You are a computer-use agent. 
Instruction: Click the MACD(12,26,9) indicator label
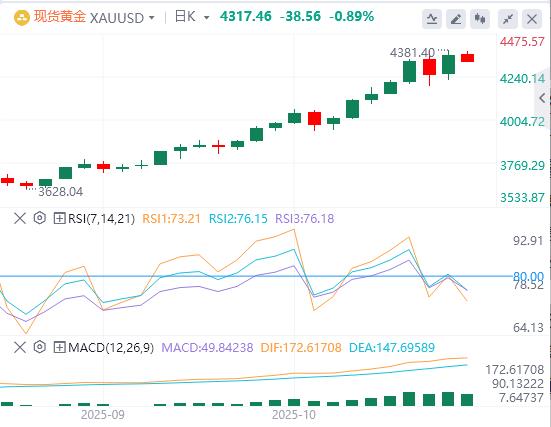pyautogui.click(x=111, y=348)
